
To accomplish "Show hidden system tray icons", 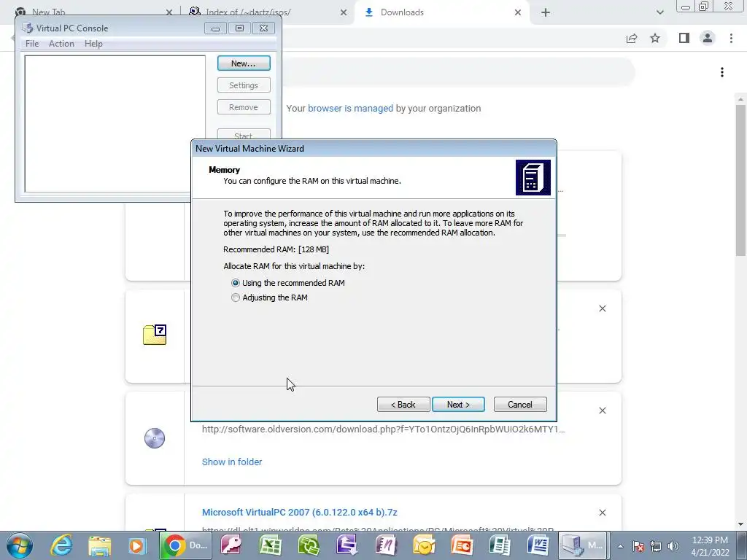I will pos(620,547).
